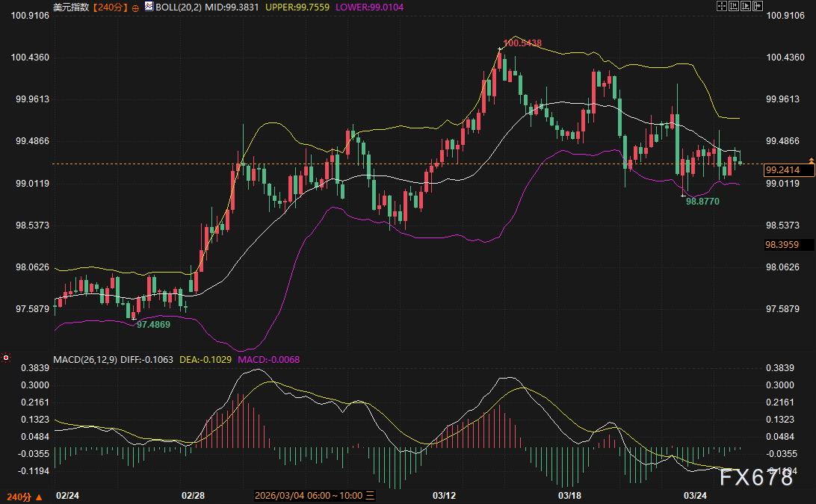
Task: Click the 【240分】 timeframe label in title
Action: (x=110, y=6)
